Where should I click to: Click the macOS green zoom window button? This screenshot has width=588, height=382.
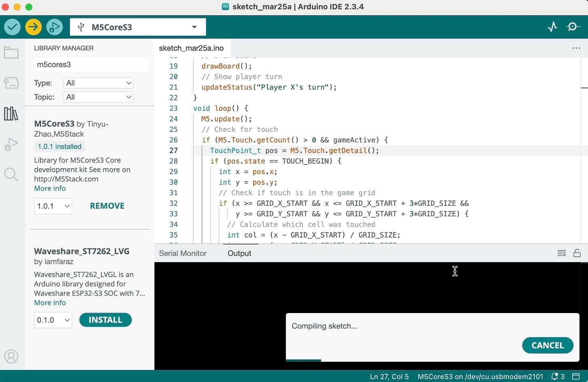tap(29, 7)
